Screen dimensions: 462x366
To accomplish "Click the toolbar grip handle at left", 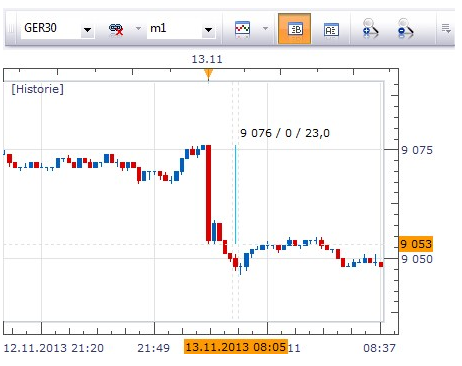I will tap(11, 29).
